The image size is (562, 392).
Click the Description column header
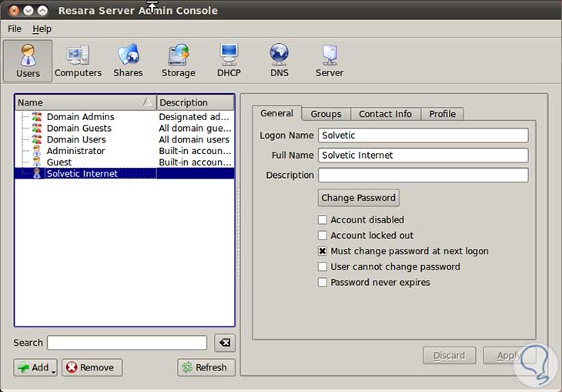(195, 102)
